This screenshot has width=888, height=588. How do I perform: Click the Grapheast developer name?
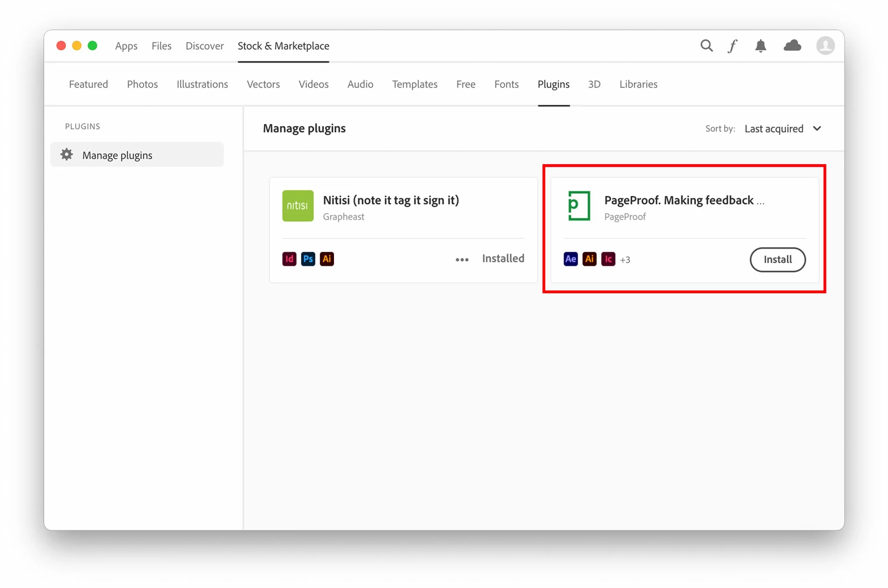pyautogui.click(x=343, y=217)
